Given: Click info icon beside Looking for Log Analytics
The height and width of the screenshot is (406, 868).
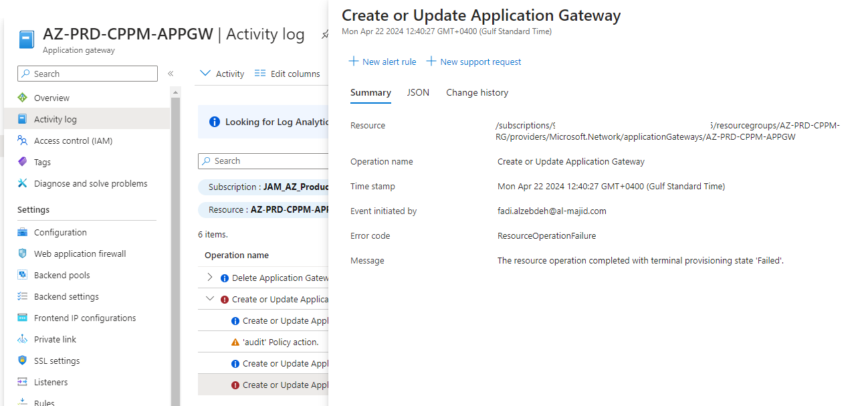Looking at the screenshot, I should click(x=215, y=122).
